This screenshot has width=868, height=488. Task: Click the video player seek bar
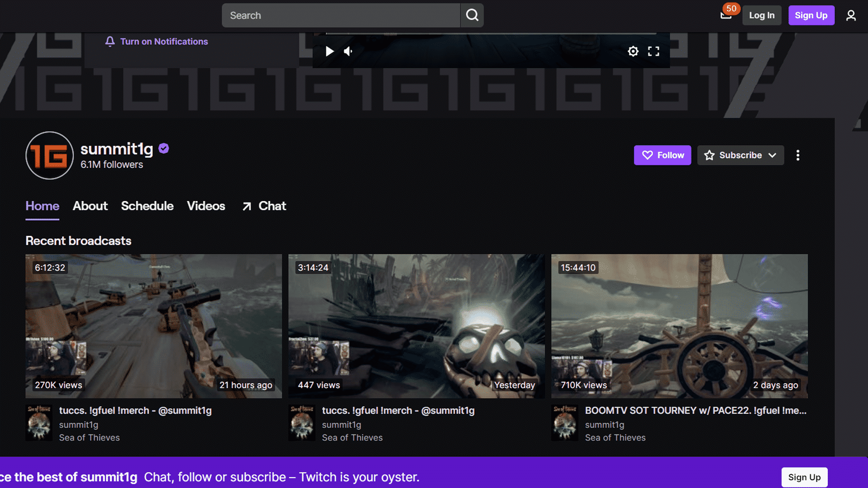coord(491,33)
